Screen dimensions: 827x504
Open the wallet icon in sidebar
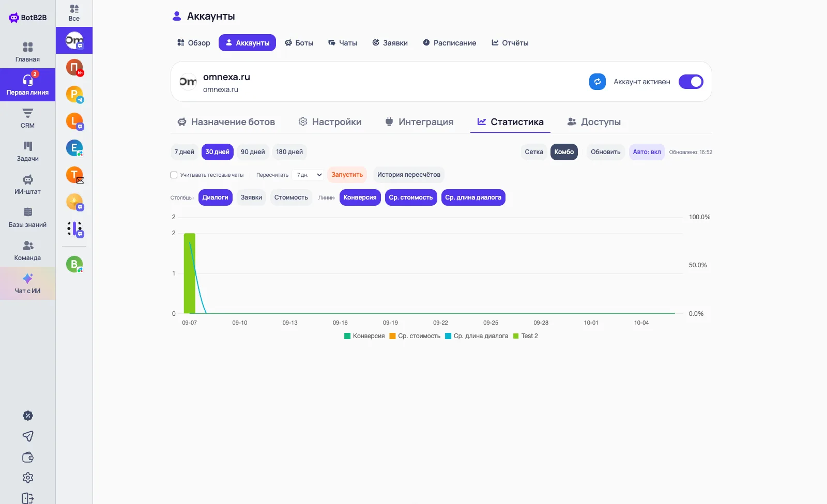tap(28, 457)
